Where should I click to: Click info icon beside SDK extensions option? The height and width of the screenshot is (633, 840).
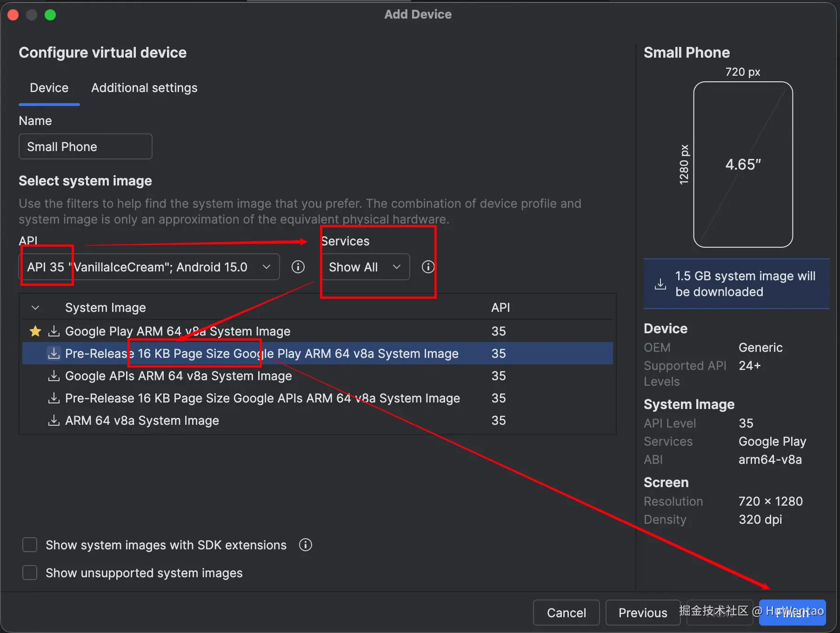305,545
